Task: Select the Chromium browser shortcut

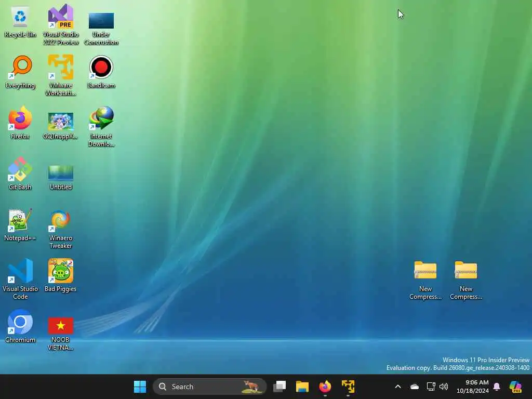Action: (x=20, y=326)
